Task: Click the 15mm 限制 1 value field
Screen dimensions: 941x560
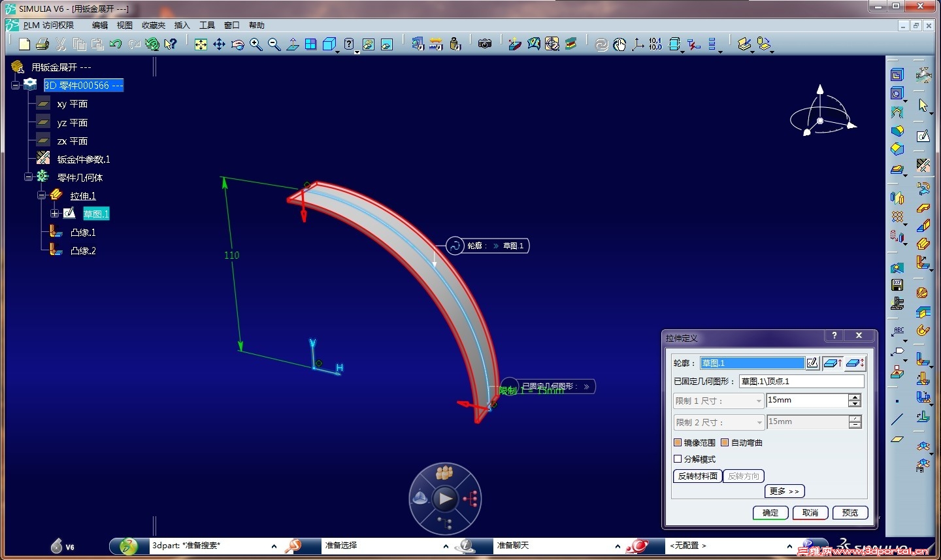Action: click(807, 401)
